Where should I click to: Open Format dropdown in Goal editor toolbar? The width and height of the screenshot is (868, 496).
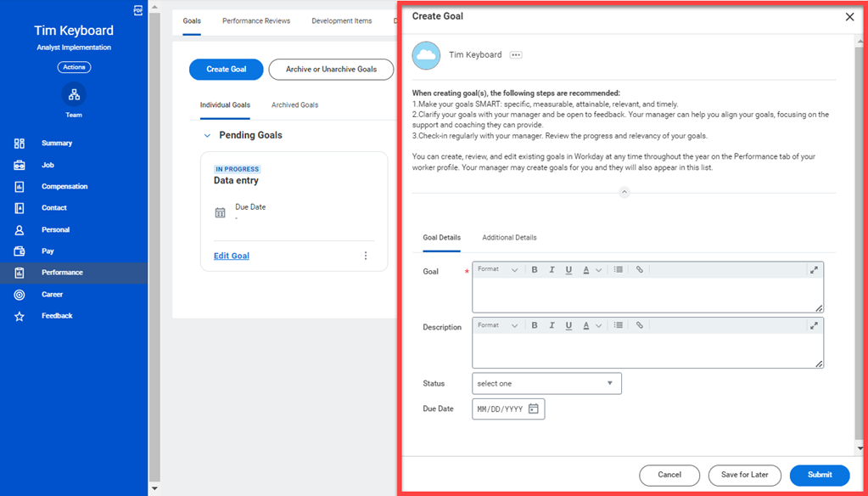tap(497, 270)
